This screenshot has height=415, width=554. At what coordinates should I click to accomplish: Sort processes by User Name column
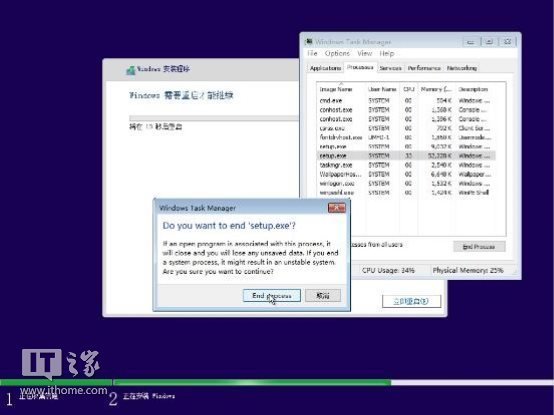coord(382,89)
